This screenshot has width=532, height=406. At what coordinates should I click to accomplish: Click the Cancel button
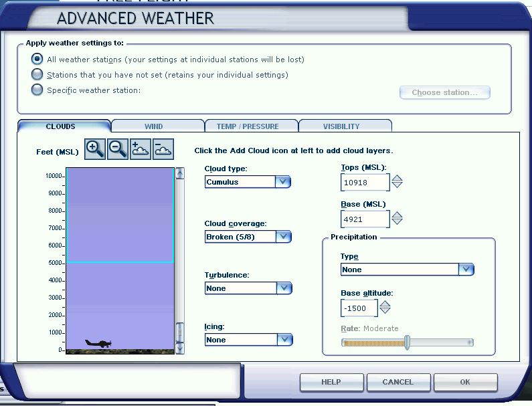click(398, 383)
